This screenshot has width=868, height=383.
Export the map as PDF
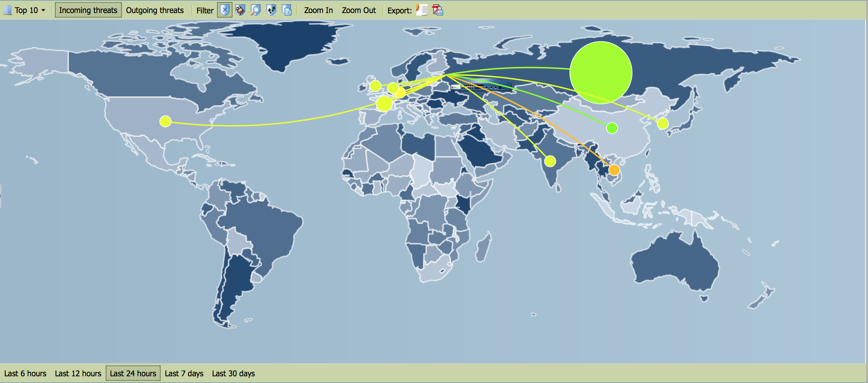point(438,10)
